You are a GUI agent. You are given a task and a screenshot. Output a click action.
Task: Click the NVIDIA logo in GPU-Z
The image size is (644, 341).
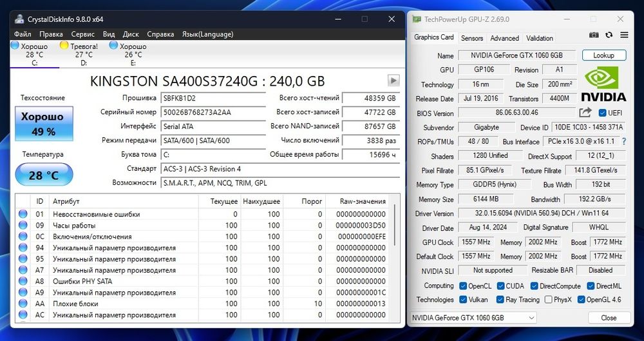pos(603,84)
